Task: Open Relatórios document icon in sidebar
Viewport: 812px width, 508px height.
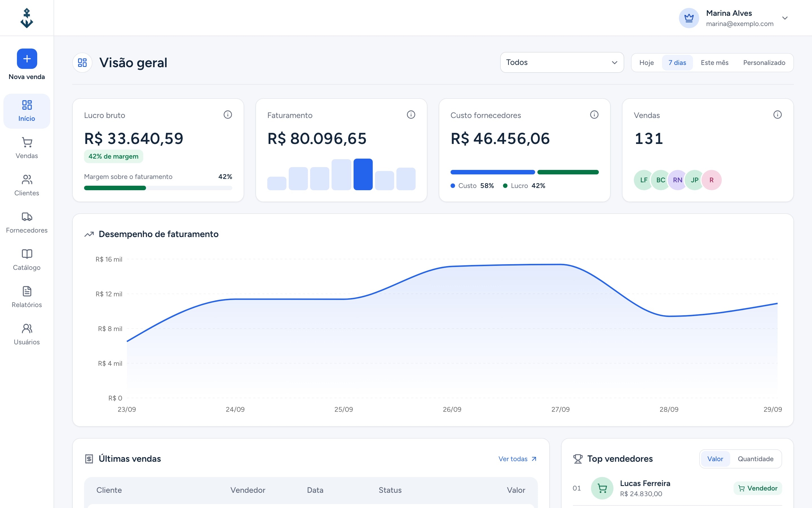Action: (27, 291)
